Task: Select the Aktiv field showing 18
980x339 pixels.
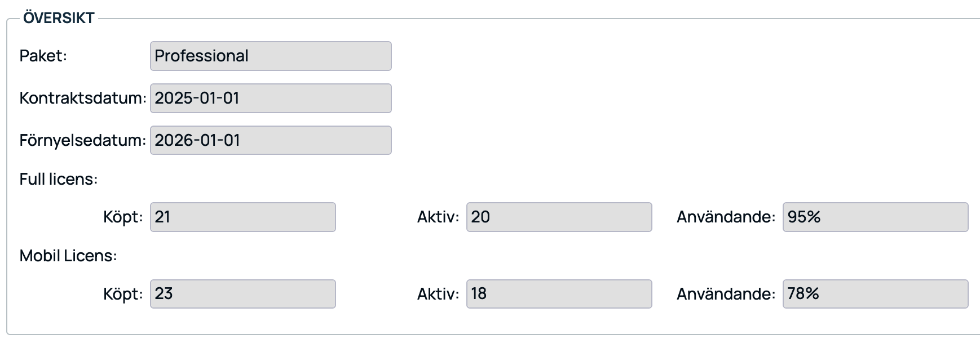Action: [x=558, y=293]
